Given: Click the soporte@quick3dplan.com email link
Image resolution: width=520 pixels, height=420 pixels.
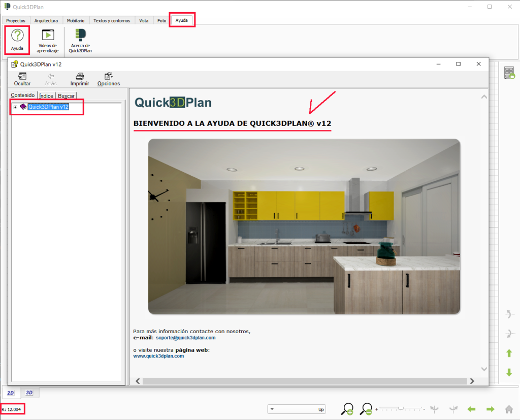Looking at the screenshot, I should (x=186, y=338).
